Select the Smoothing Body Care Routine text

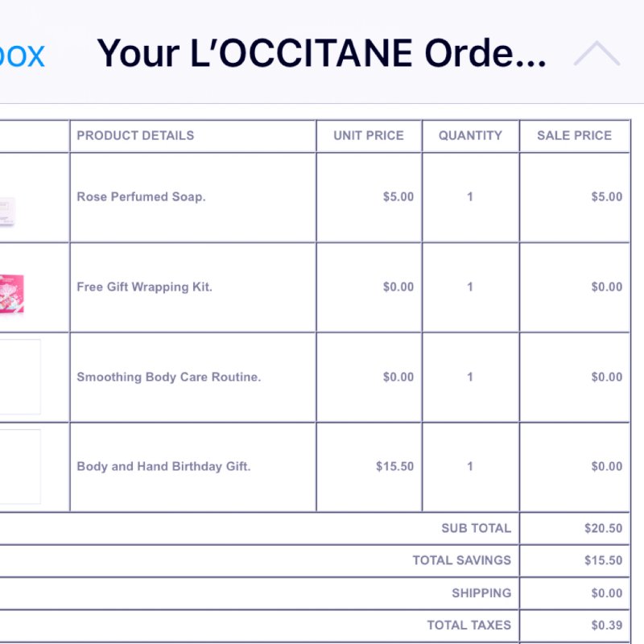coord(169,377)
